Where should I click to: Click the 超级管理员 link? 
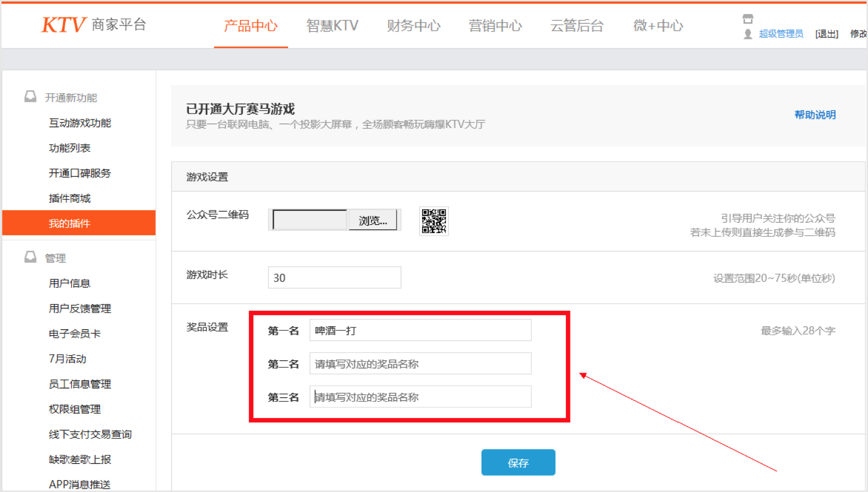pos(781,34)
